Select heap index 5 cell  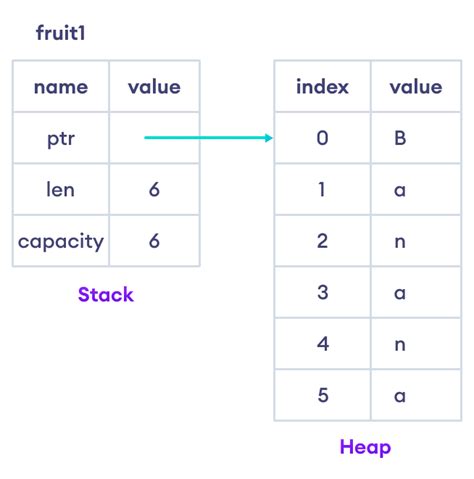tap(322, 395)
